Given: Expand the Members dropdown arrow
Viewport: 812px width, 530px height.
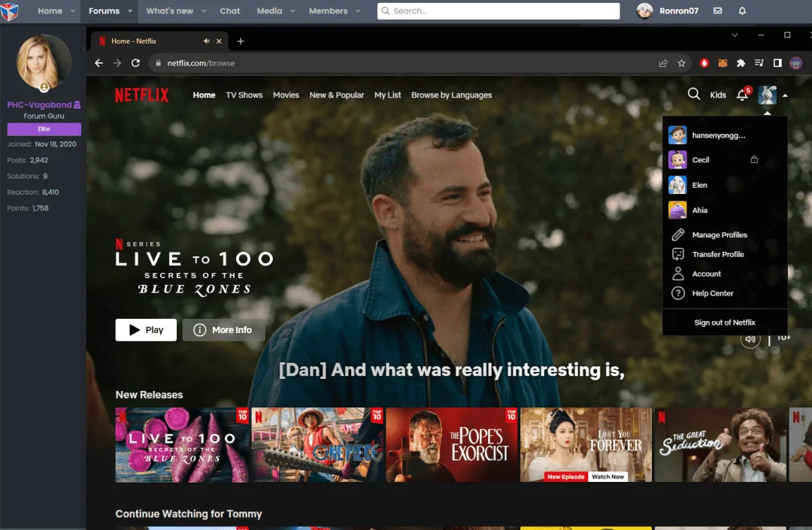Looking at the screenshot, I should (x=358, y=11).
